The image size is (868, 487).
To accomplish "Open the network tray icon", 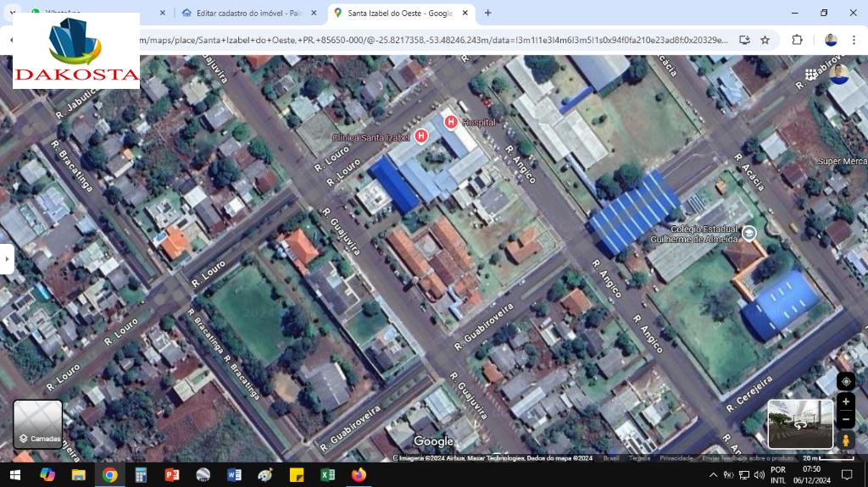I will 744,475.
